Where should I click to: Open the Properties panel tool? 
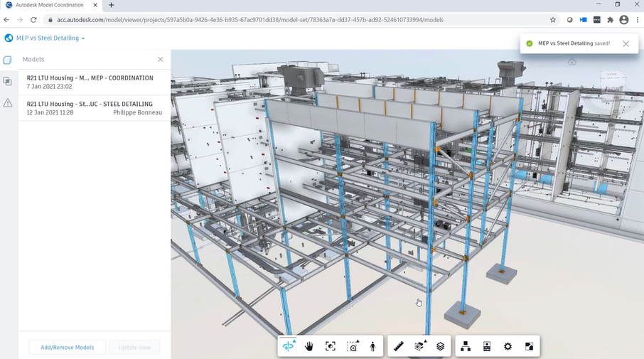tap(487, 346)
